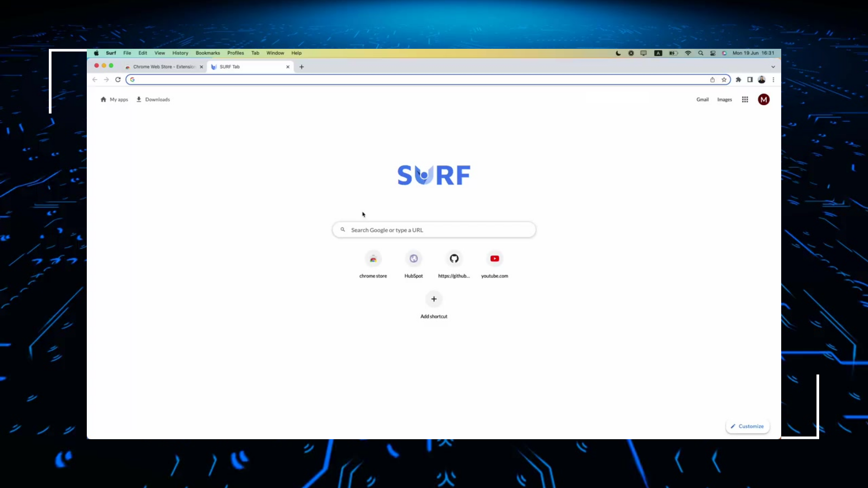Open the HubSpot shortcut

tap(413, 258)
